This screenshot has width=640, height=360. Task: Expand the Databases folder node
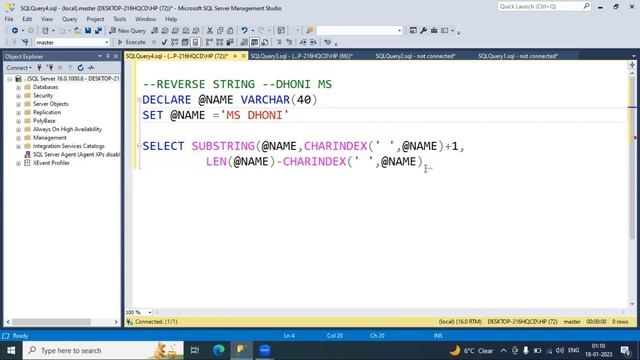18,87
